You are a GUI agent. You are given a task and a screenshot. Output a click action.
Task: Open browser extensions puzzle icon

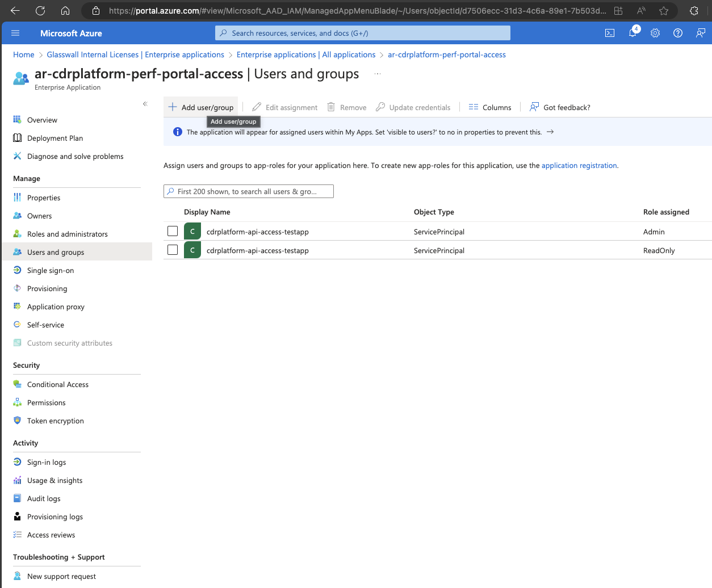tap(694, 10)
